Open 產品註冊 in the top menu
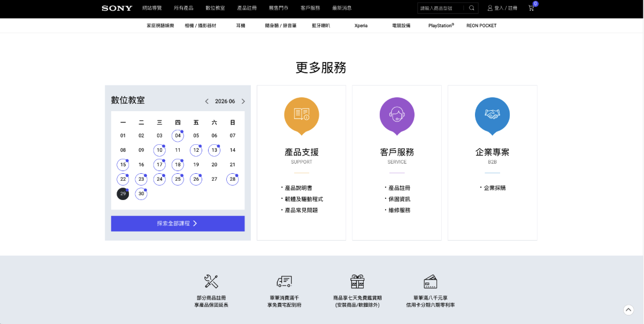 click(x=247, y=8)
